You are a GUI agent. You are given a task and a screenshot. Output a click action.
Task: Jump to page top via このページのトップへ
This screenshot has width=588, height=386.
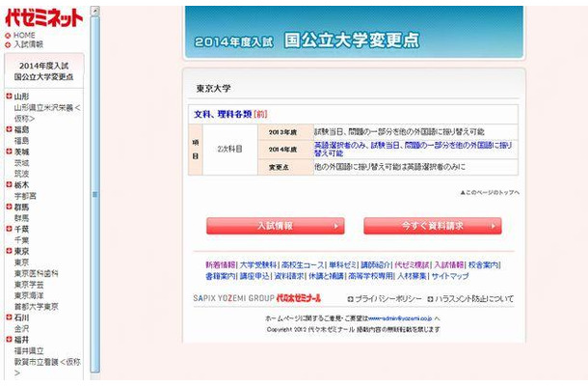[492, 193]
